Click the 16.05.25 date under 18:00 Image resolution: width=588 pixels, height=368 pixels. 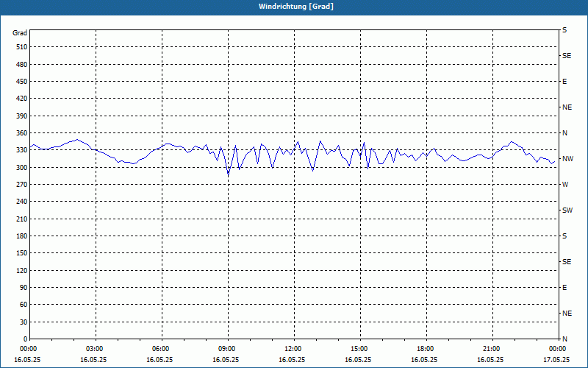pyautogui.click(x=424, y=360)
